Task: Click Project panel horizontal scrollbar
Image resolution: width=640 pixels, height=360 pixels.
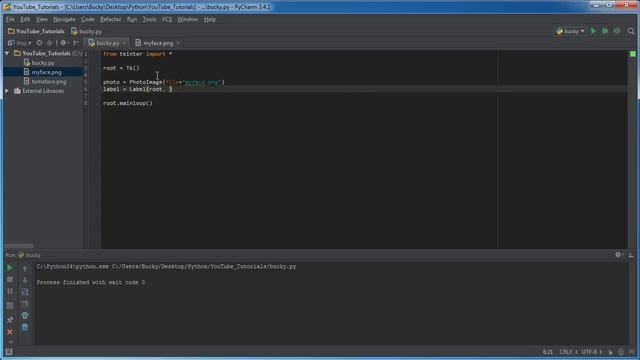Action: 19,246
